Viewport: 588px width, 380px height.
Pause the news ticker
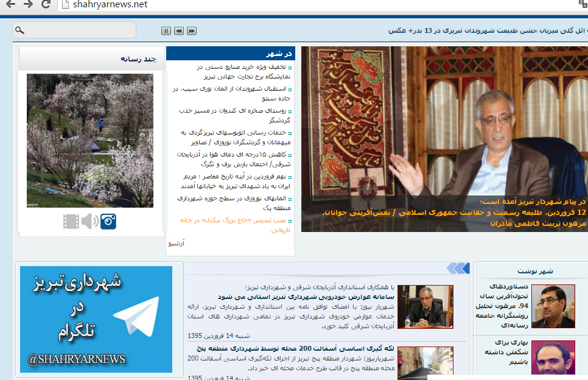click(166, 31)
